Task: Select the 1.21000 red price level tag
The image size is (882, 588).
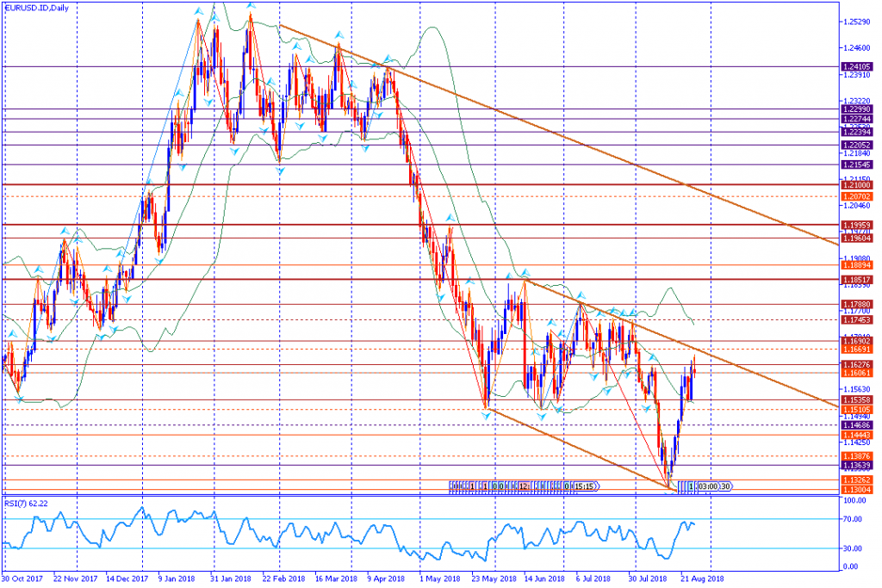Action: (856, 184)
